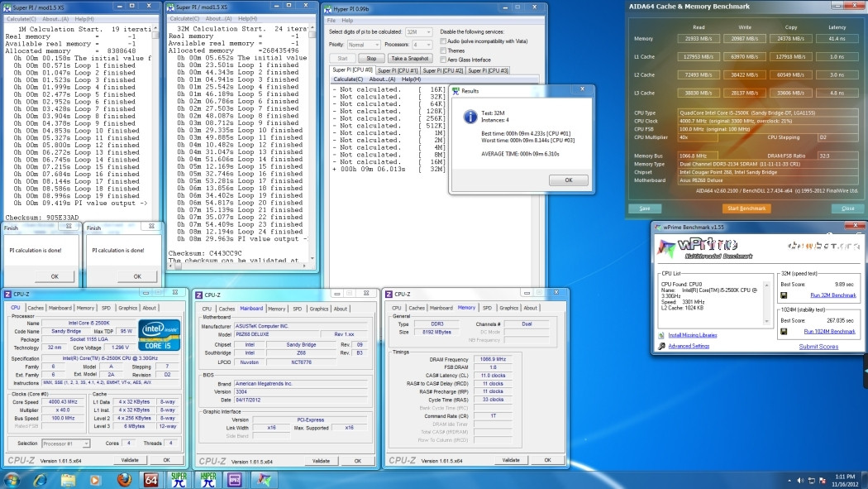Click the Core Speed 4000.43 MHz field

[63, 401]
